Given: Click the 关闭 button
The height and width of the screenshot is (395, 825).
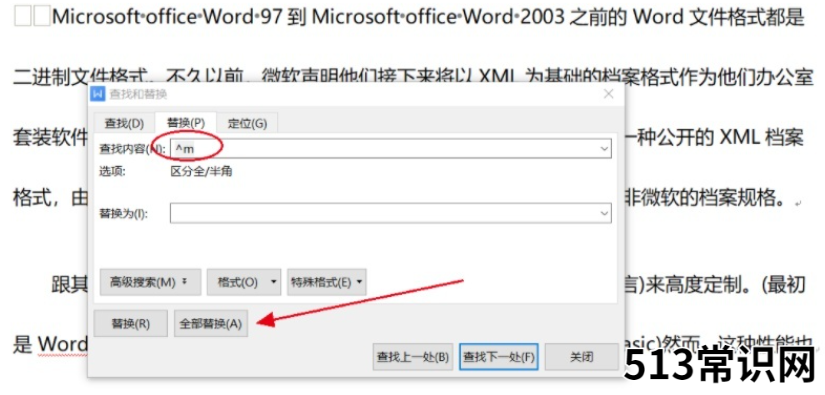Looking at the screenshot, I should pyautogui.click(x=581, y=357).
